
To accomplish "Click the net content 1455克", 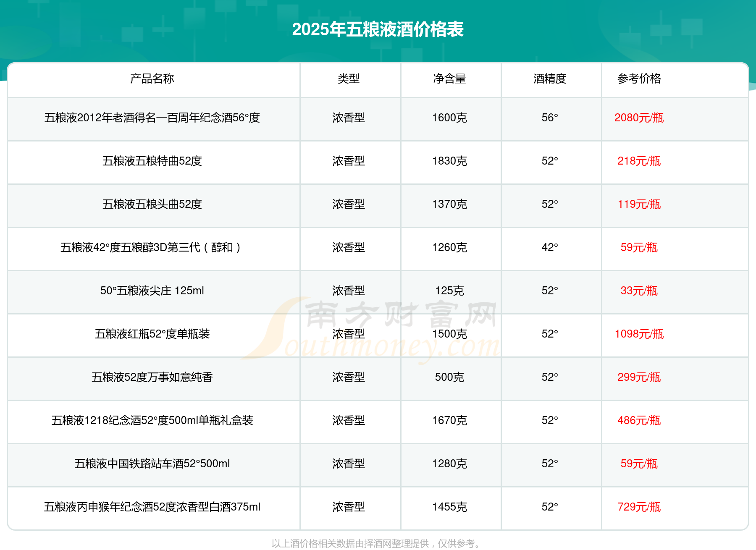I will pyautogui.click(x=449, y=507).
